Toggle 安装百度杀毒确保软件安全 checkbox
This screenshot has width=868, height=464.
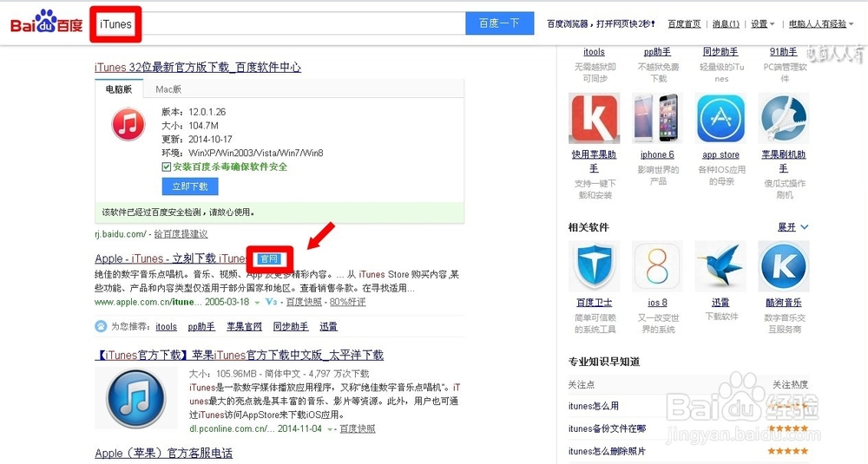[x=166, y=167]
